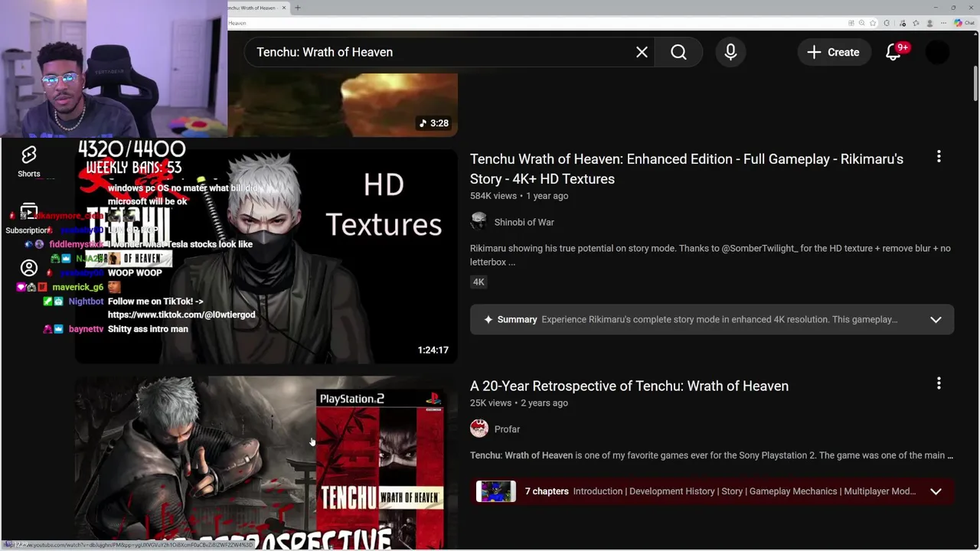Image resolution: width=980 pixels, height=551 pixels.
Task: Click the 7 chapters label
Action: [547, 491]
